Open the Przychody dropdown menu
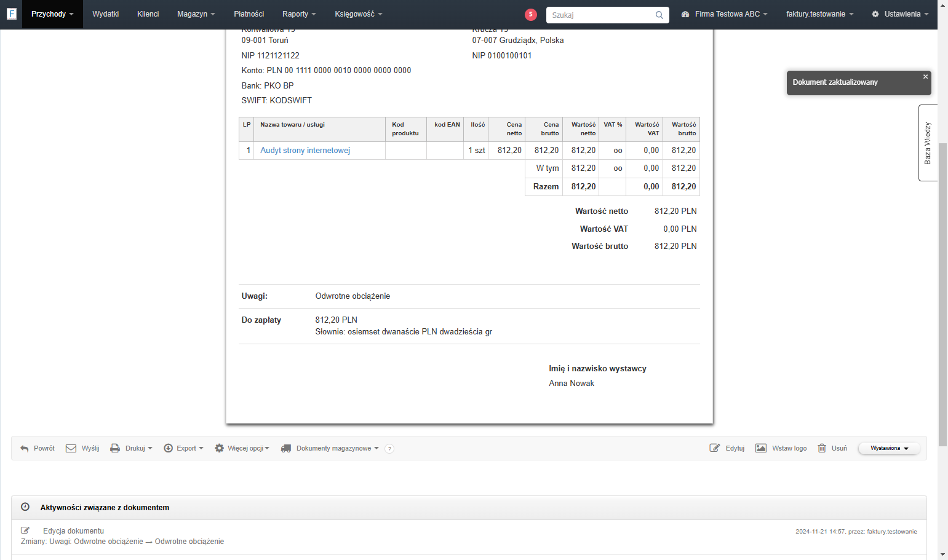Image resolution: width=948 pixels, height=560 pixels. tap(52, 14)
